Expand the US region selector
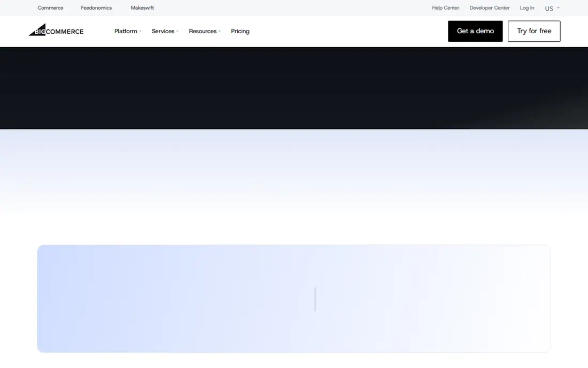588x368 pixels. tap(552, 8)
